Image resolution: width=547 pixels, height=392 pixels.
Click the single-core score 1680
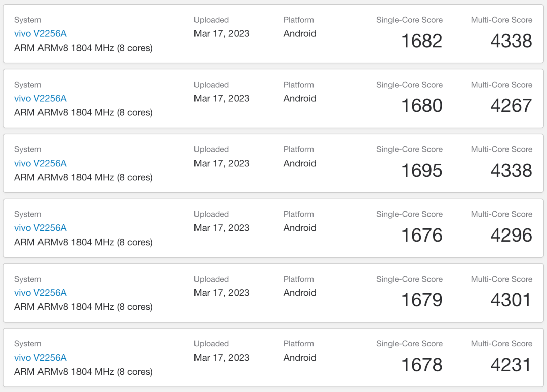point(421,106)
